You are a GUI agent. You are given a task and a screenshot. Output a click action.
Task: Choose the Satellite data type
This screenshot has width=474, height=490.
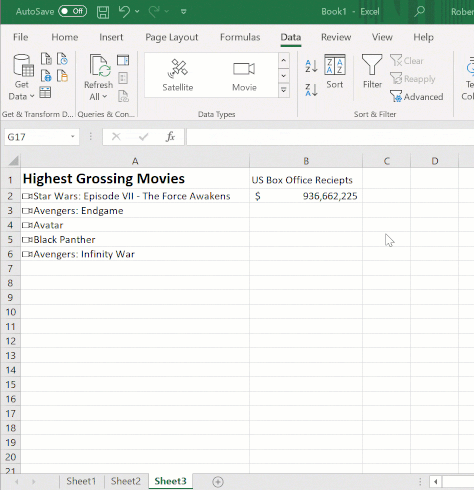coord(178,75)
